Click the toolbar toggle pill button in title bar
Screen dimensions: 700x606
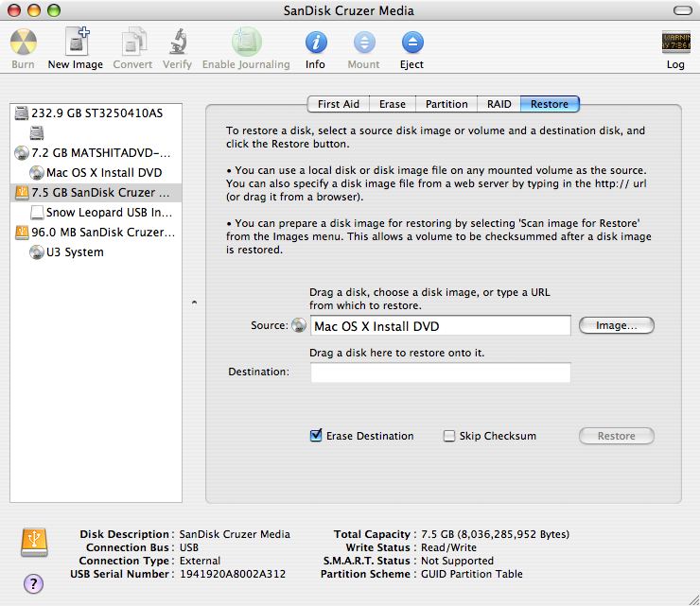(683, 10)
